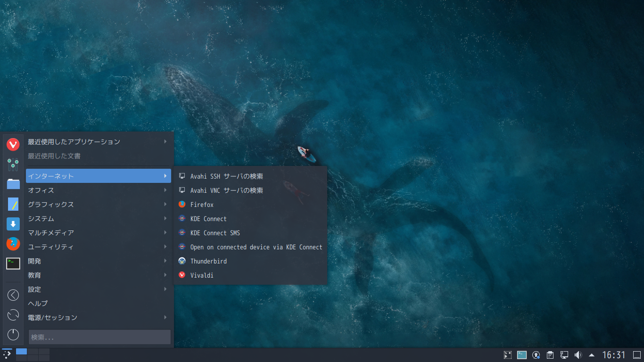The image size is (644, 362).
Task: Click the application launcher icon on the taskbar
Action: pyautogui.click(x=7, y=354)
